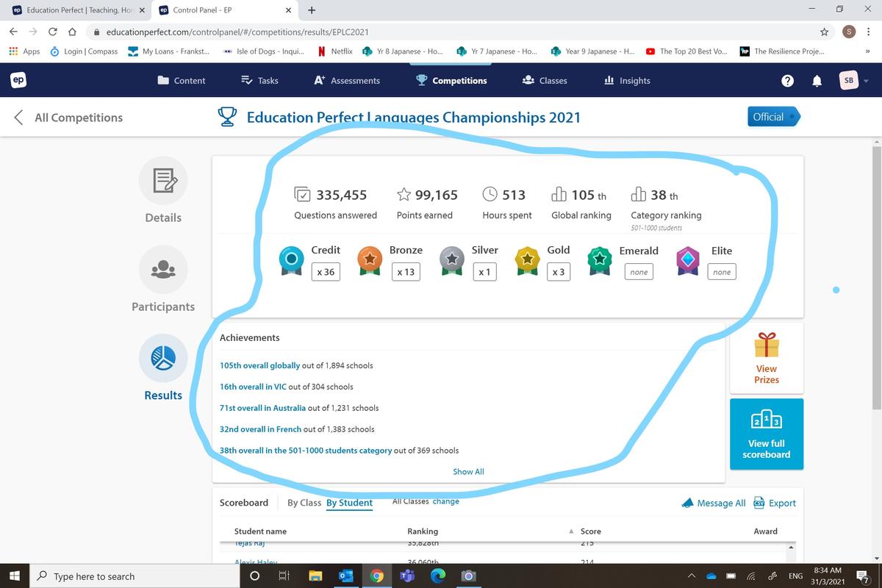The image size is (882, 588).
Task: Click the taskbar search box
Action: click(x=135, y=576)
